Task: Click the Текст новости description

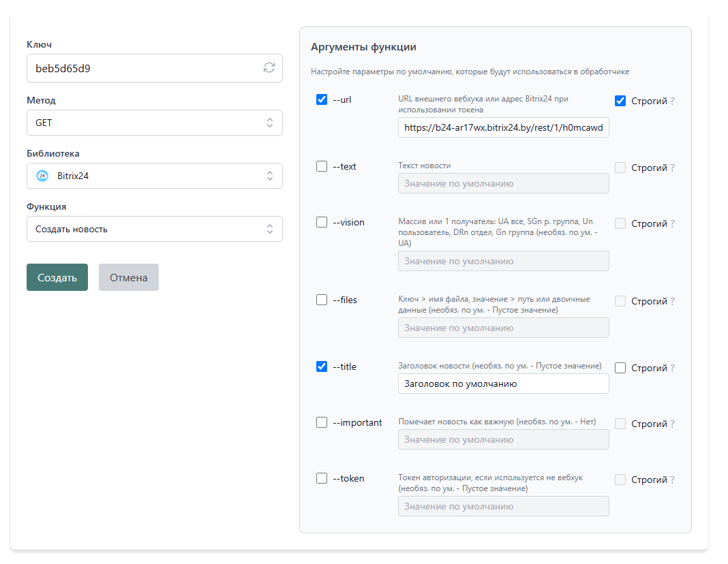Action: pos(425,166)
